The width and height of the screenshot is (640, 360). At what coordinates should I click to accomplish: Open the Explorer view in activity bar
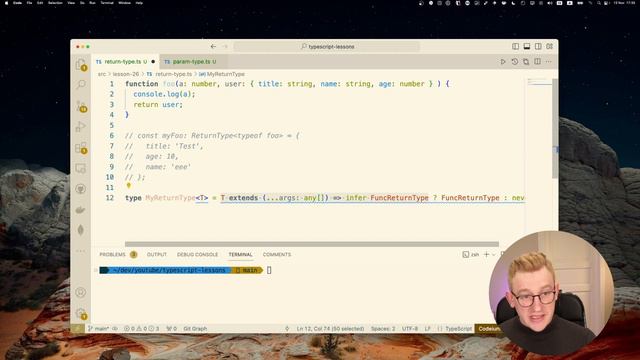[81, 64]
